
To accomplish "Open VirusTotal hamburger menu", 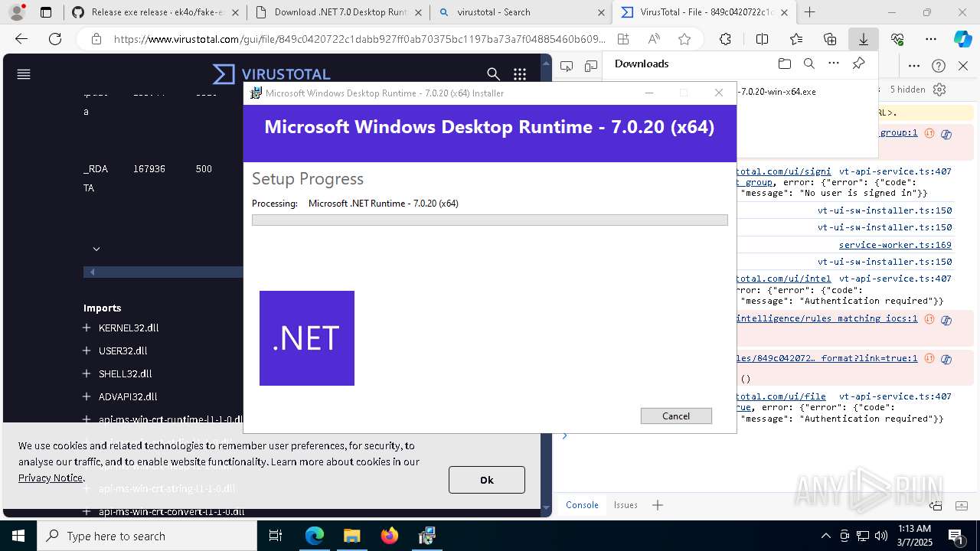I will (24, 74).
